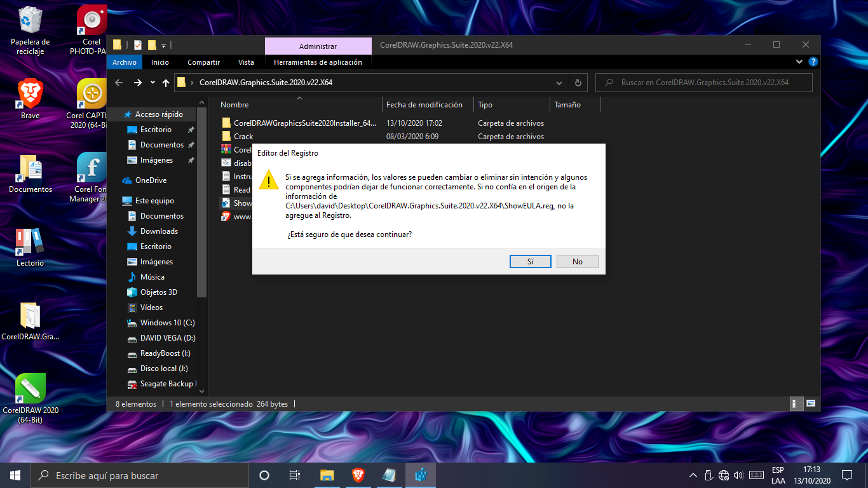
Task: Click the search box in Explorer
Action: pos(704,83)
